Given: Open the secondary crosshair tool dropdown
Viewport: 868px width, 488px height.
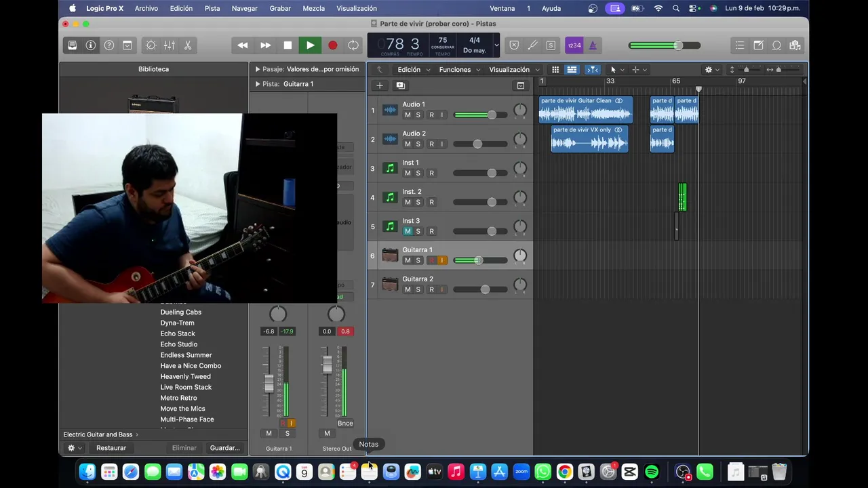Looking at the screenshot, I should pyautogui.click(x=639, y=69).
